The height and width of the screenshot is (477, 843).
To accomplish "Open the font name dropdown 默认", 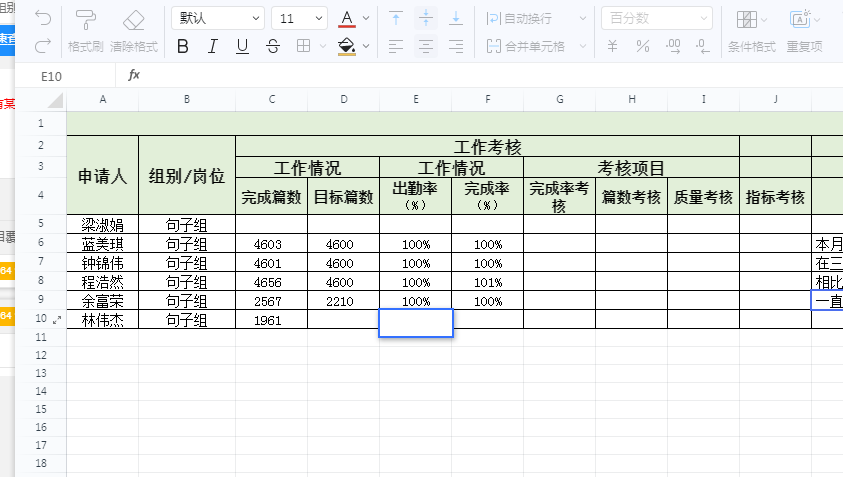I will [218, 18].
